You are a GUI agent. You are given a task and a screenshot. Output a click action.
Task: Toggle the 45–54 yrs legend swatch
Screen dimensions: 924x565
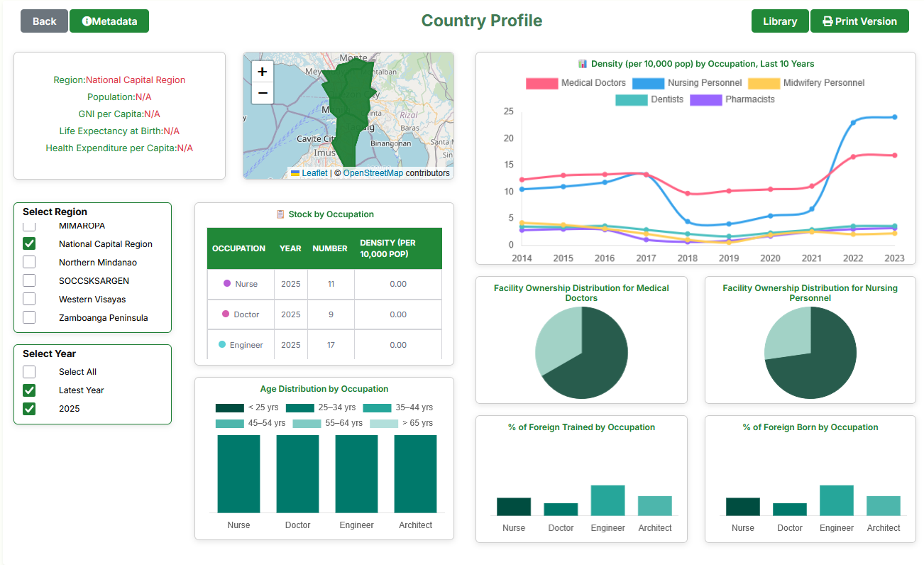[x=230, y=423]
